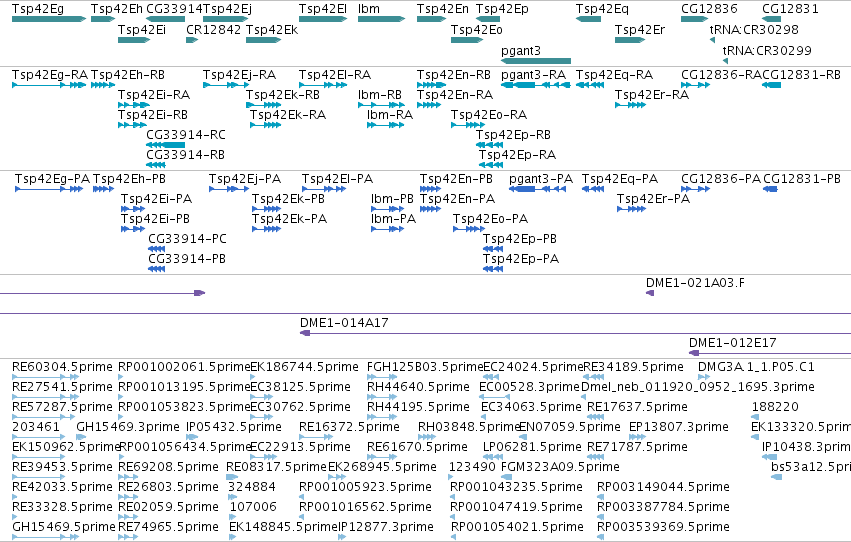The height and width of the screenshot is (542, 851).
Task: Open EST DMG3A.1_1.P05.C1
Action: click(756, 367)
